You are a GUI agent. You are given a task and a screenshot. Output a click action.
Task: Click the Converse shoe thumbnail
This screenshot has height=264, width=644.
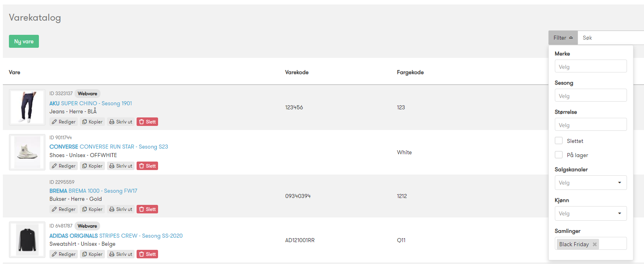point(27,152)
